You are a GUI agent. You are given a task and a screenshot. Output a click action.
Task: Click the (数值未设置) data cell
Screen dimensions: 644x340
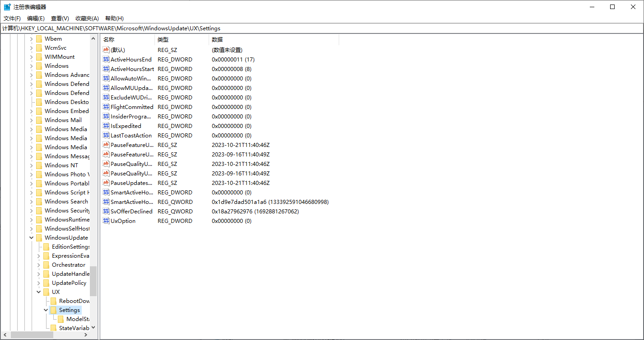227,50
